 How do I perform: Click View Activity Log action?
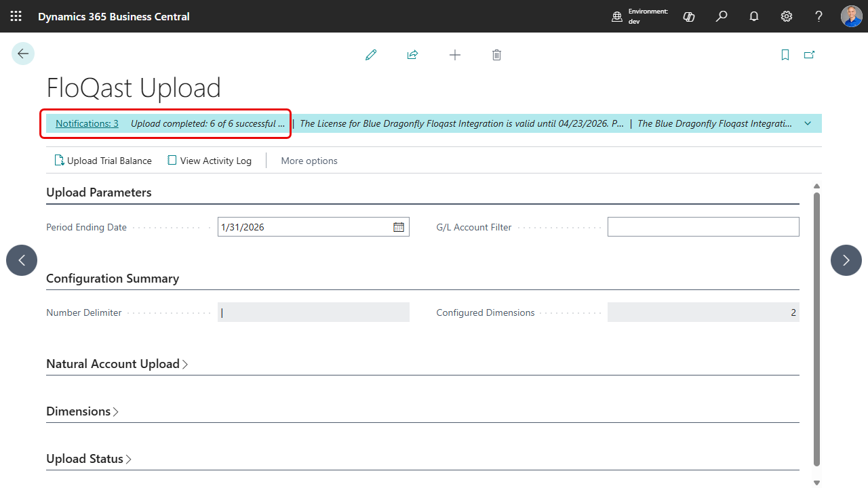coord(210,161)
